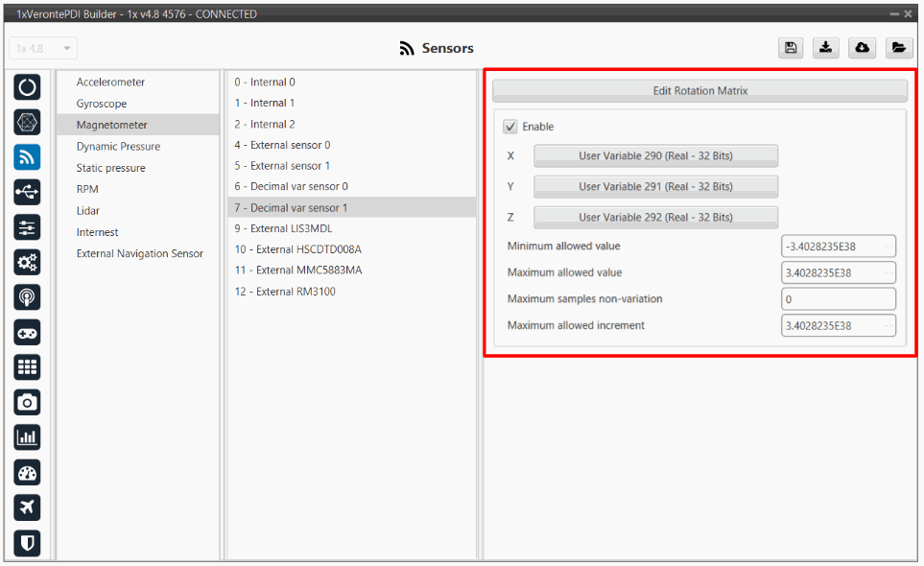
Task: Open the camera section in sidebar
Action: tap(27, 402)
